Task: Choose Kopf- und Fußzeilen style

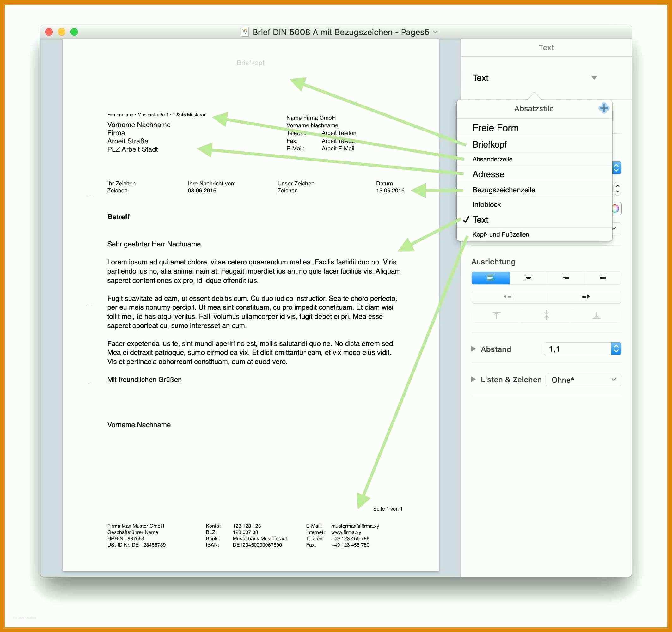Action: click(534, 234)
